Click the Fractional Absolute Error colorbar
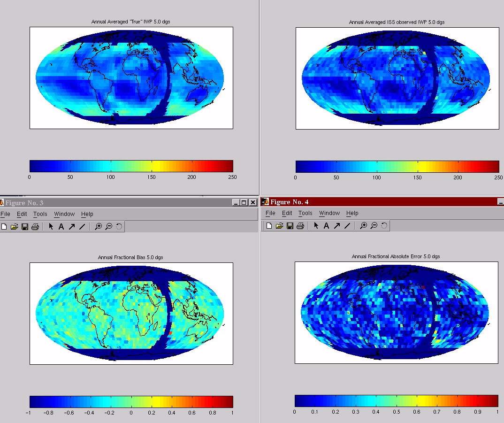Viewport: 504px width, 423px height. coord(397,401)
